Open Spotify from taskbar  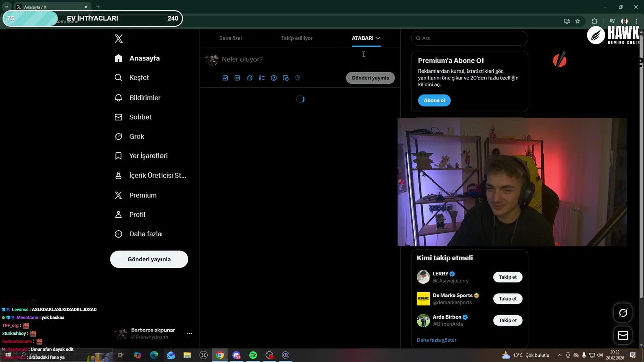253,355
